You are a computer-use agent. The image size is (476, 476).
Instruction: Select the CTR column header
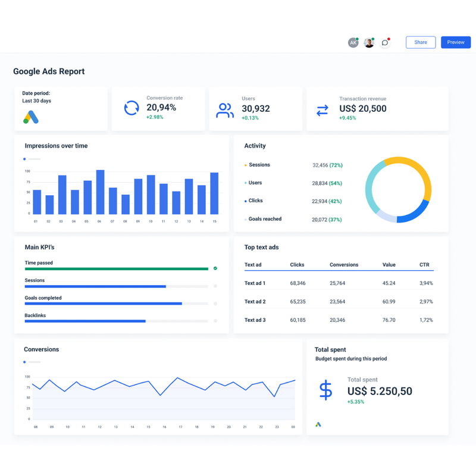[424, 265]
